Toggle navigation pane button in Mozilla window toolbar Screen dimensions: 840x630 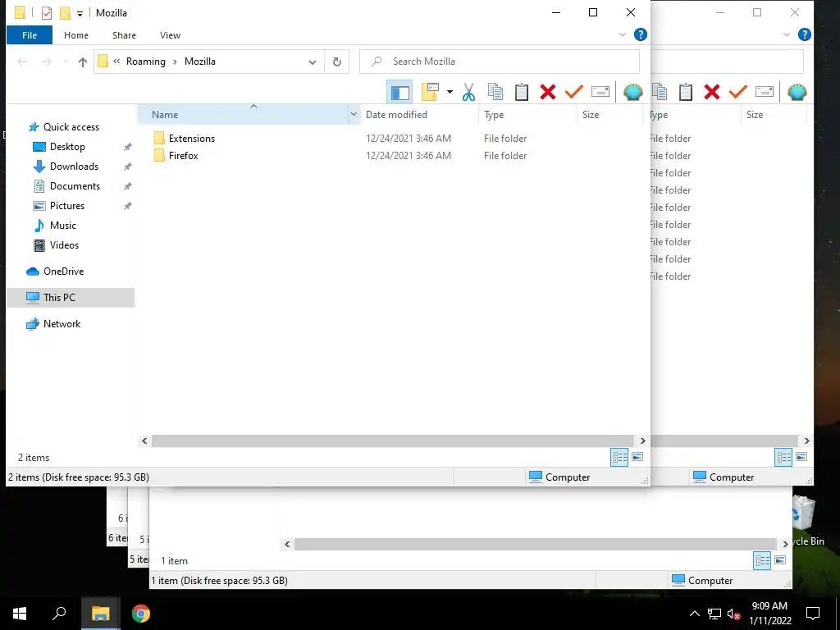[399, 92]
